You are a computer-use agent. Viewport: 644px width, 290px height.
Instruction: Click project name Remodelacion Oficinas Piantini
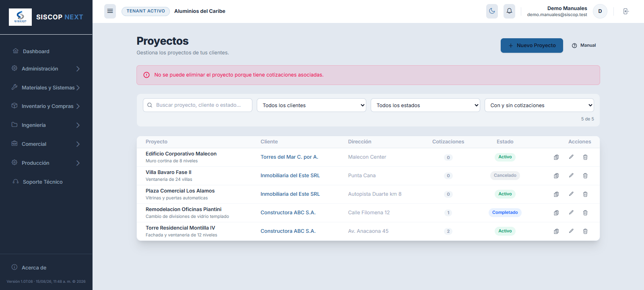click(184, 209)
